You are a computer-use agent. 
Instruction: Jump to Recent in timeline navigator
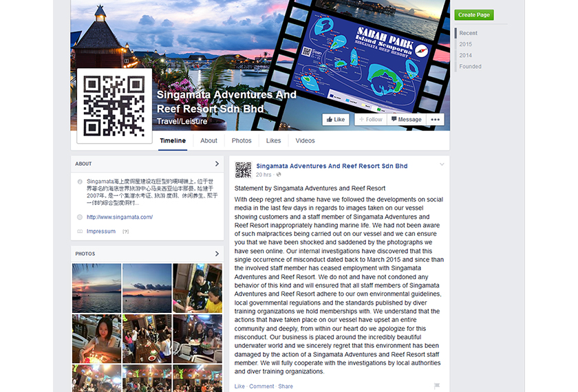pyautogui.click(x=468, y=33)
